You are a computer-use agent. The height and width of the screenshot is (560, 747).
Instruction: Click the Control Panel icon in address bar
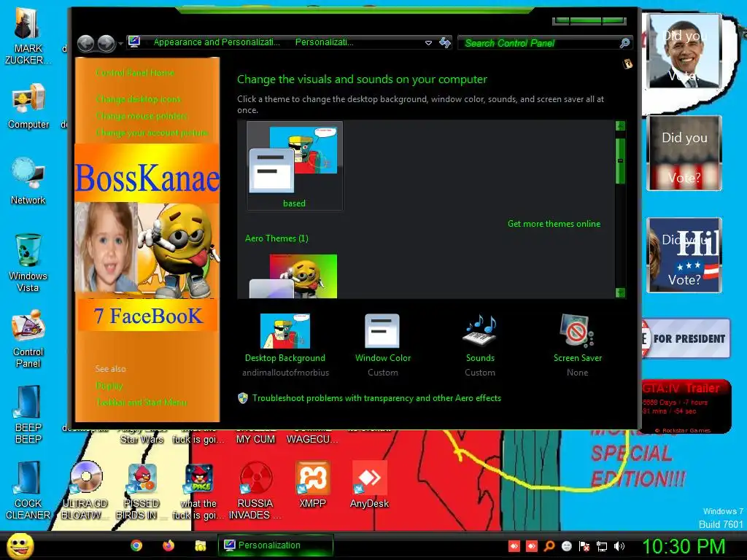[134, 42]
